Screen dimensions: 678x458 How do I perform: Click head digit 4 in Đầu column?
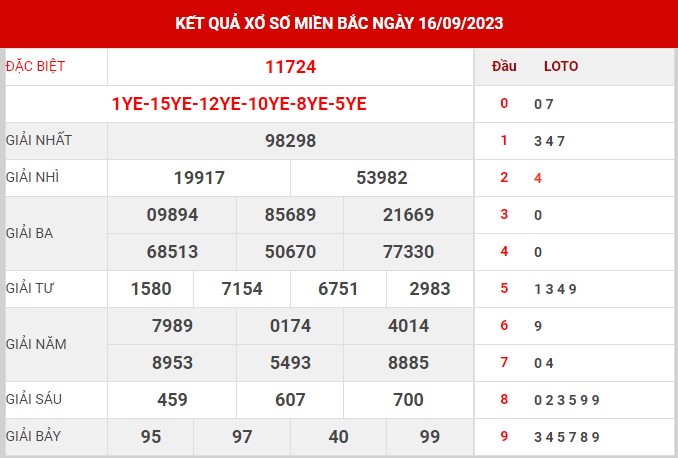504,251
